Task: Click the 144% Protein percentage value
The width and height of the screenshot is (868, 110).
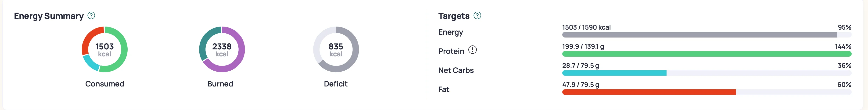Action: coord(843,46)
